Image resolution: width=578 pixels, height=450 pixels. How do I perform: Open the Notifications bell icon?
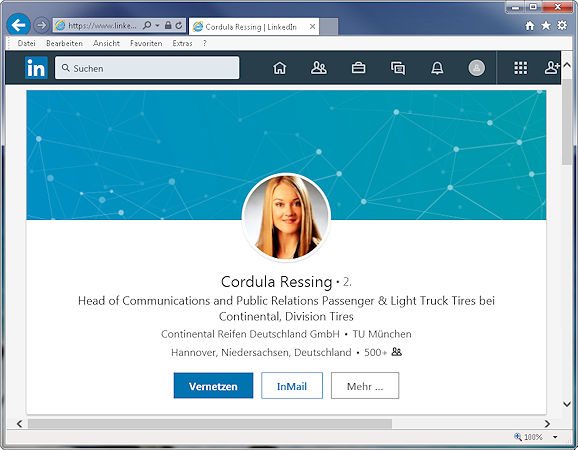point(437,68)
